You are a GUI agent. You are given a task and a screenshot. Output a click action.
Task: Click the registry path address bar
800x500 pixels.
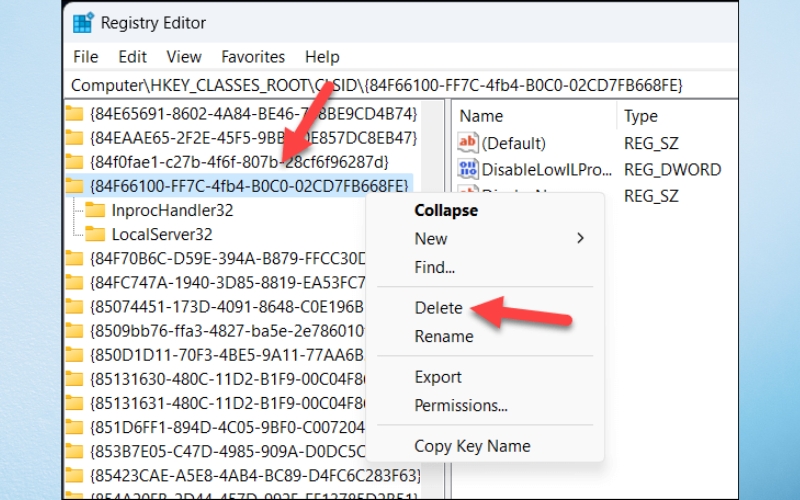[401, 85]
